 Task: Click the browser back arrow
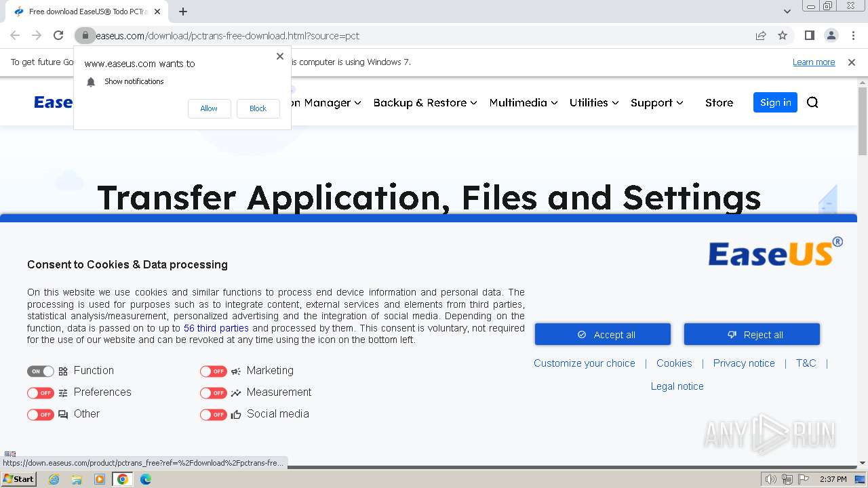coord(15,35)
